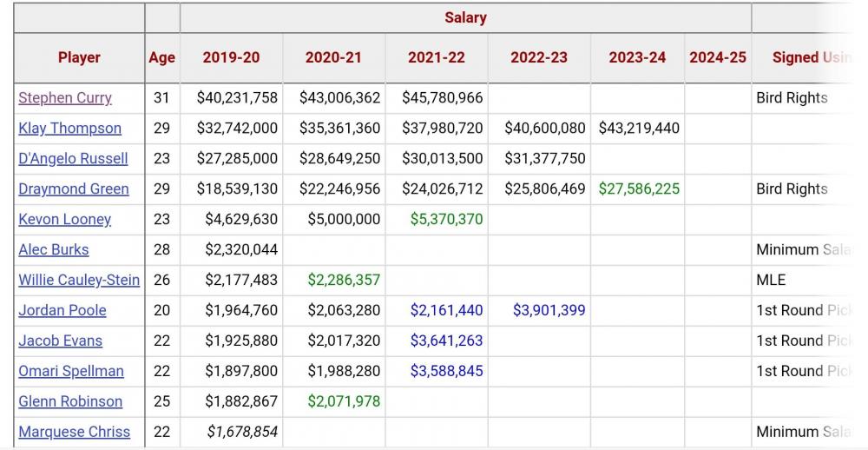Open Stephen Curry's player page link
Viewport: 868px width, 450px height.
click(x=65, y=98)
